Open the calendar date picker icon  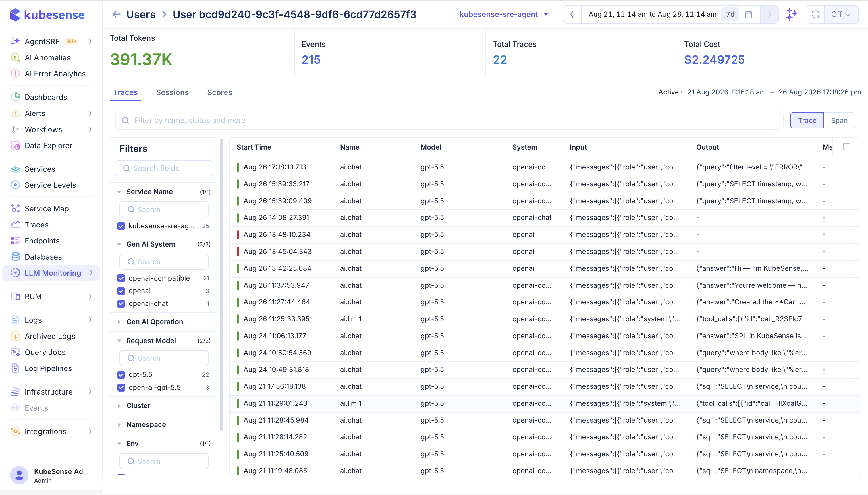(x=748, y=14)
